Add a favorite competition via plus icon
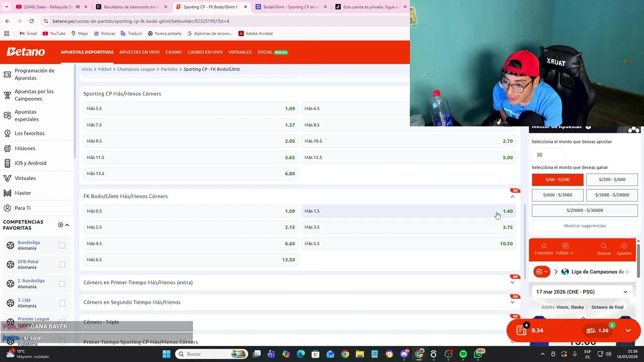 (x=60, y=225)
